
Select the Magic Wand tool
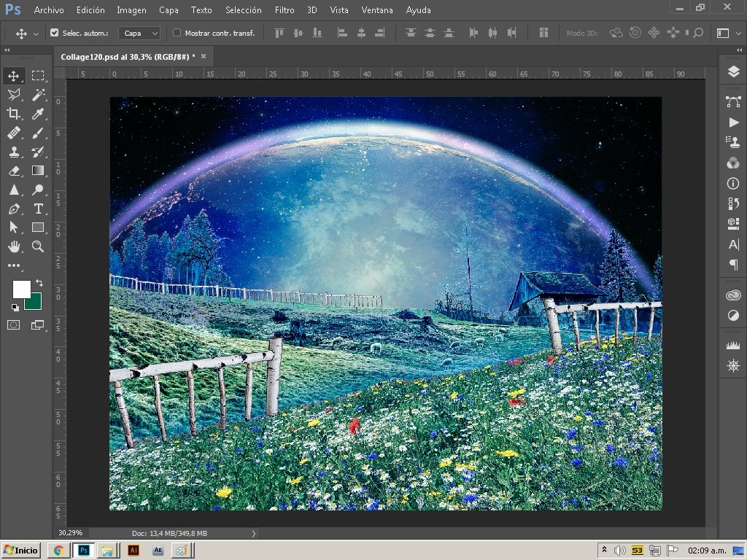tap(38, 95)
